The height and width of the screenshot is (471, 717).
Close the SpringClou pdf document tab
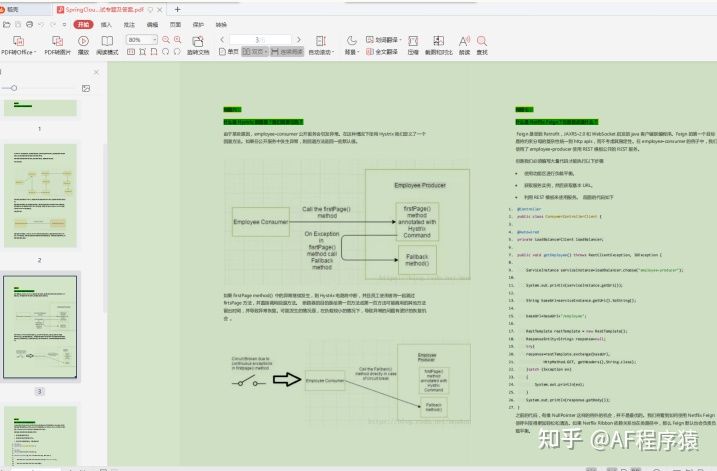tap(160, 9)
